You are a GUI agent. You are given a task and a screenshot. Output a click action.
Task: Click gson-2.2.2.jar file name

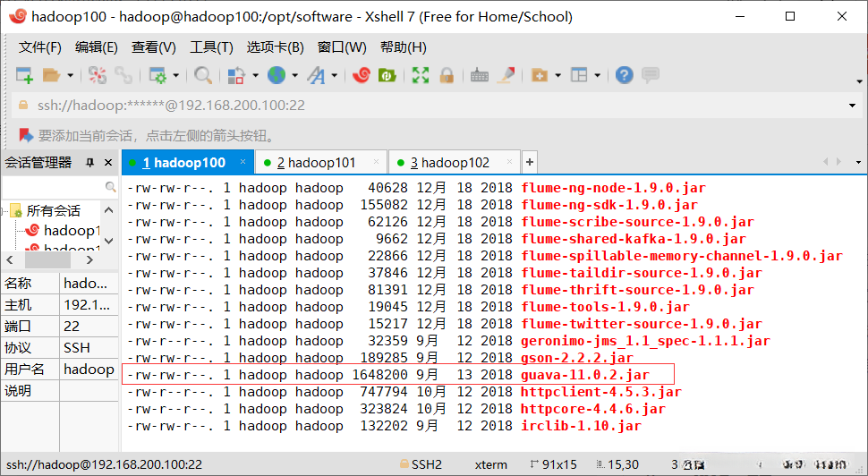[577, 358]
